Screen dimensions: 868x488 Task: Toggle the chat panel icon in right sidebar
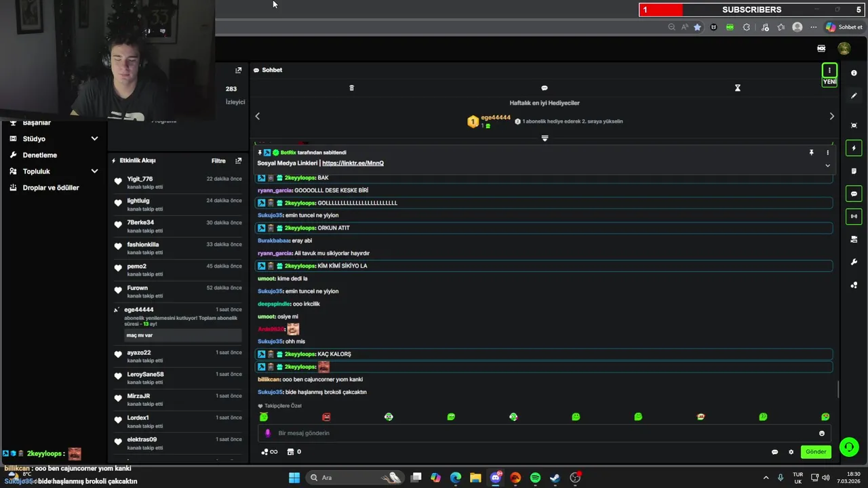tap(854, 194)
